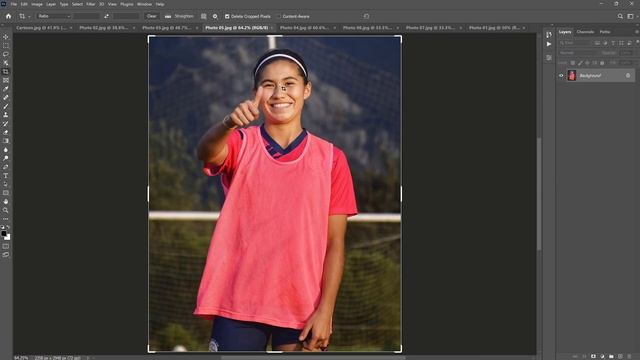Select the Horizontal Type tool
The width and height of the screenshot is (640, 360).
tap(6, 176)
